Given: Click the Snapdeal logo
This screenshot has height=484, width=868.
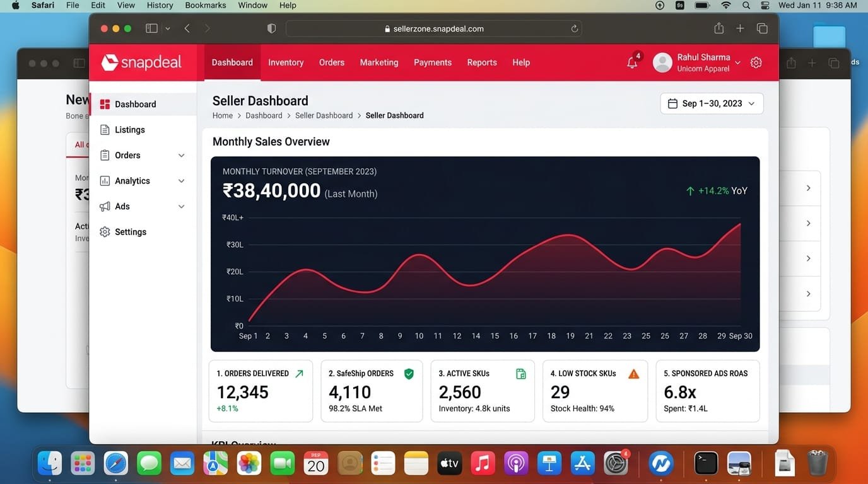Looking at the screenshot, I should [x=141, y=62].
